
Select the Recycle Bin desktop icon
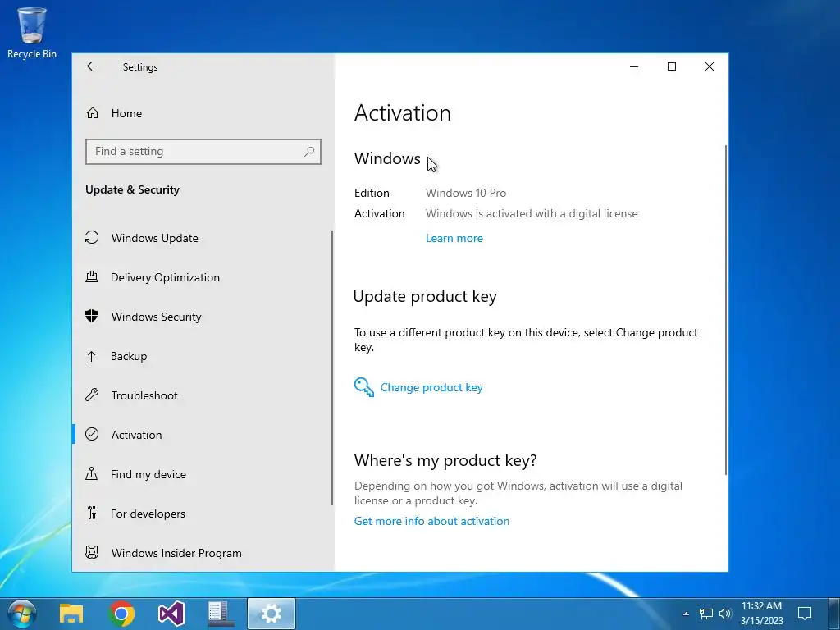pyautogui.click(x=32, y=33)
